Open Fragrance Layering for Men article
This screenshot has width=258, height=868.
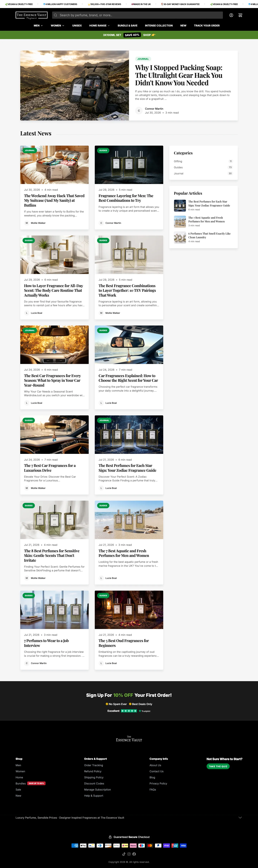coord(126,198)
